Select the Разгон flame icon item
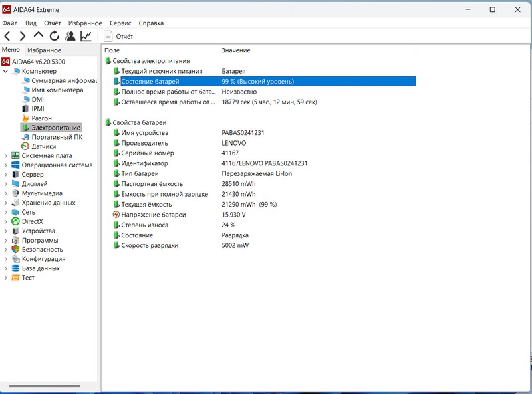The height and width of the screenshot is (394, 532). (41, 118)
